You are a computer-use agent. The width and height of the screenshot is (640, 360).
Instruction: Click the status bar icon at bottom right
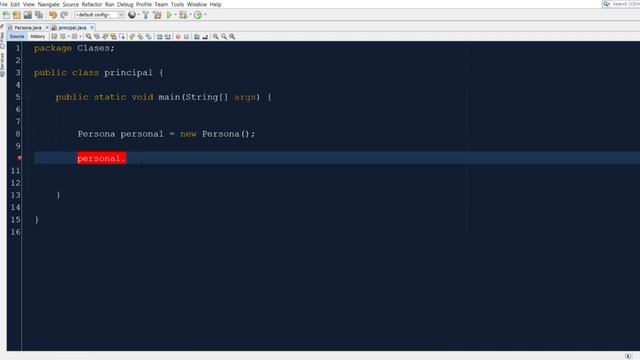[x=628, y=356]
